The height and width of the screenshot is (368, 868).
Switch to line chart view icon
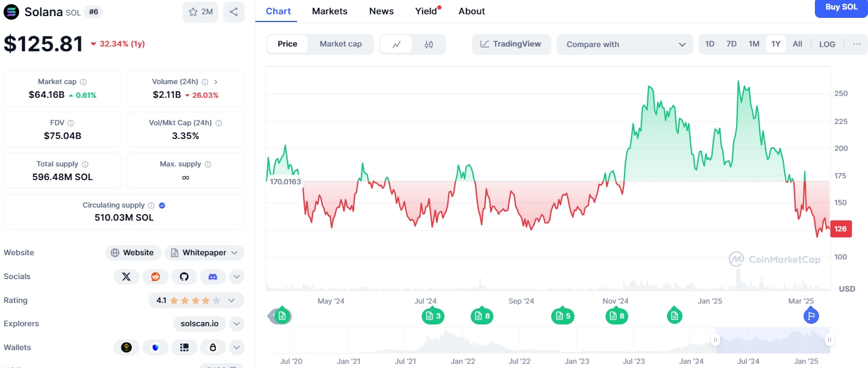tap(397, 44)
